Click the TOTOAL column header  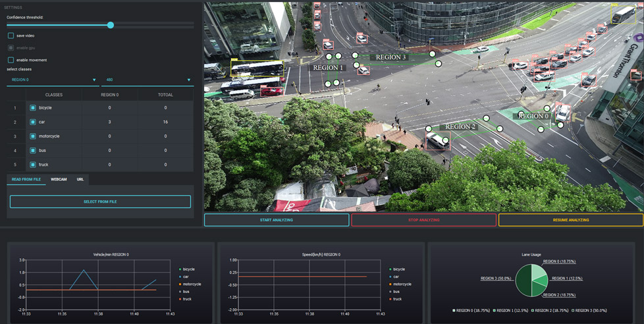point(165,95)
